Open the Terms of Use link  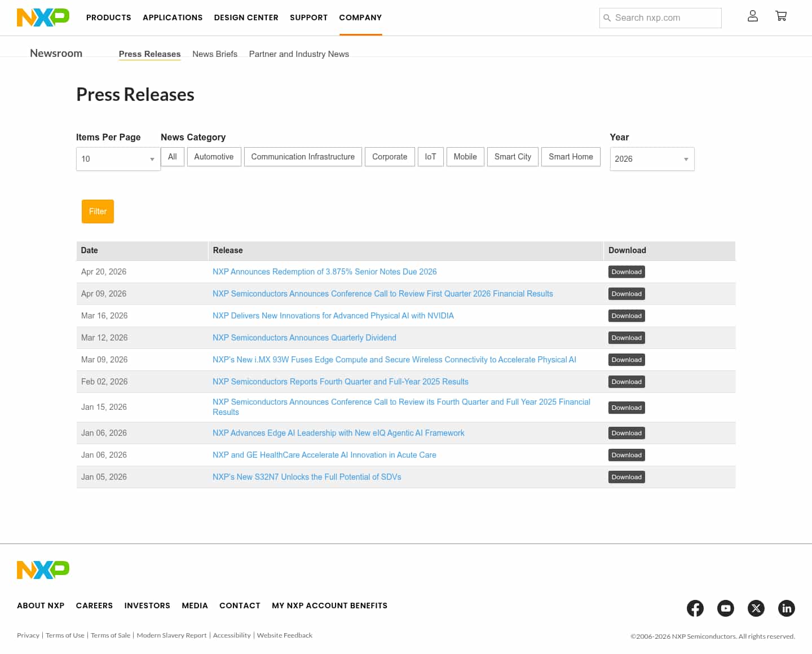65,635
